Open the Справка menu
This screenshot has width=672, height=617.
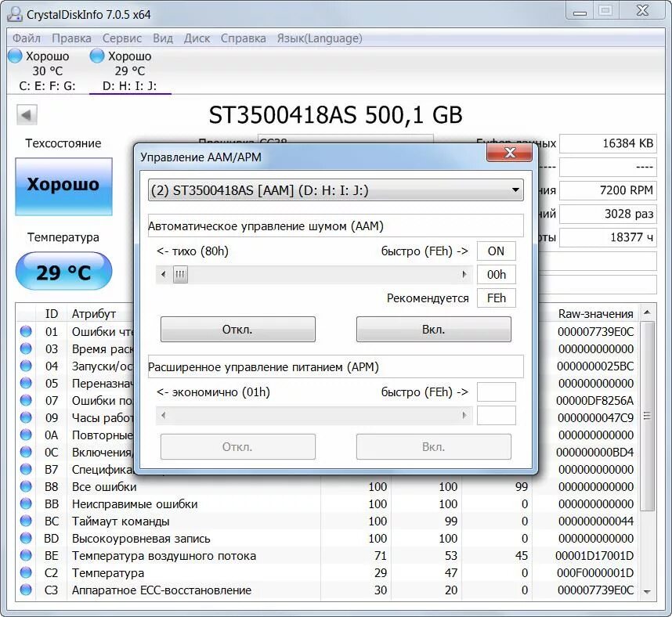[243, 38]
